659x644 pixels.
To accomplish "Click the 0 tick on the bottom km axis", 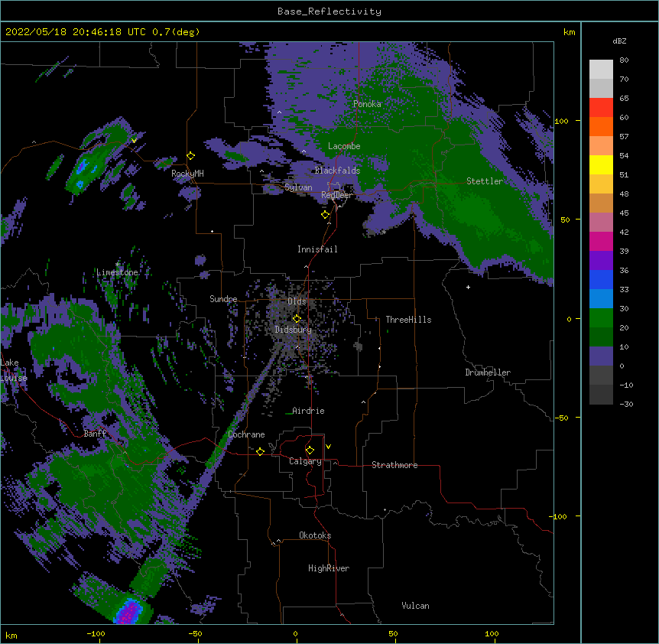I will point(295,634).
